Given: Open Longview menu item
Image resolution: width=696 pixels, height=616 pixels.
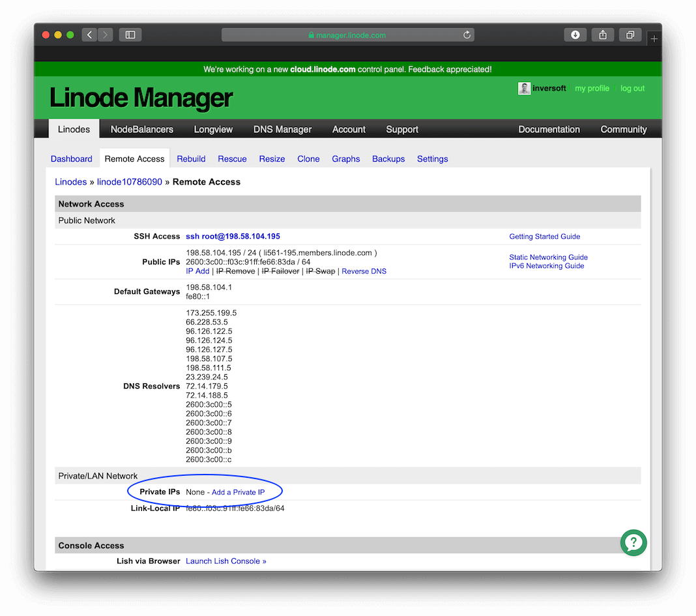Looking at the screenshot, I should coord(213,129).
